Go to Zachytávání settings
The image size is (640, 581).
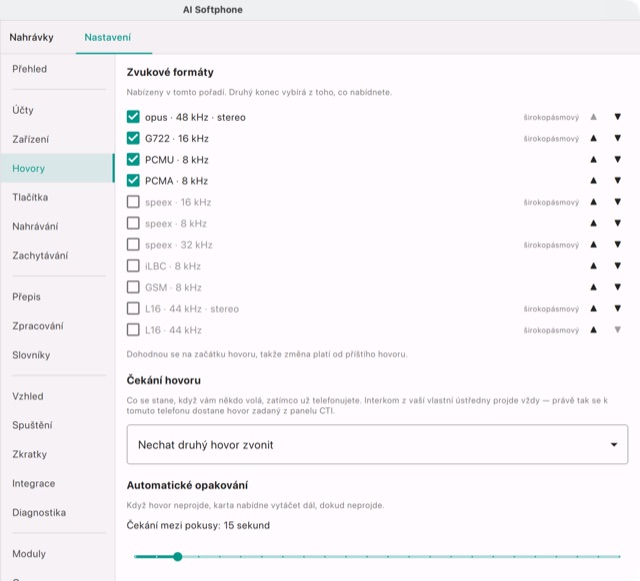[58, 256]
